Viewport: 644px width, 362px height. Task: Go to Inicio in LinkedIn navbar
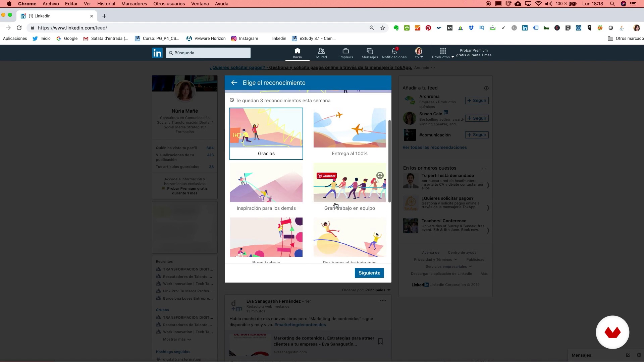tap(297, 53)
